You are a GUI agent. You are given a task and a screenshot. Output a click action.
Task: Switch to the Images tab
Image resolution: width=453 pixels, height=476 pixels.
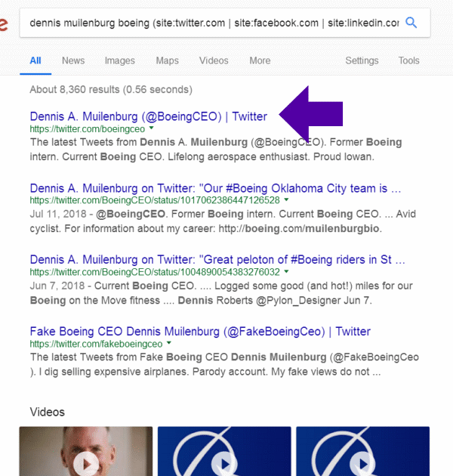click(x=120, y=60)
